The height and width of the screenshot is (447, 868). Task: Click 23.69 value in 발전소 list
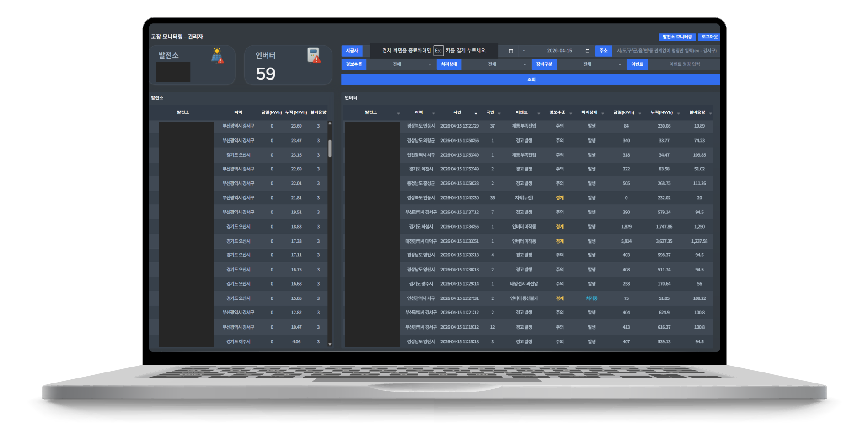pyautogui.click(x=296, y=126)
